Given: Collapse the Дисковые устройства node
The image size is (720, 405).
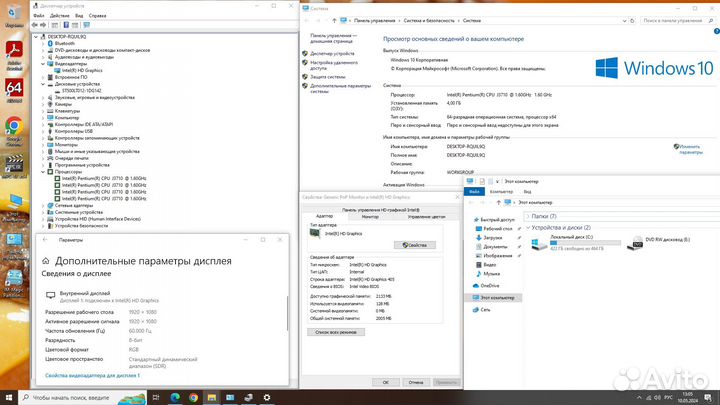Looking at the screenshot, I should pos(43,84).
